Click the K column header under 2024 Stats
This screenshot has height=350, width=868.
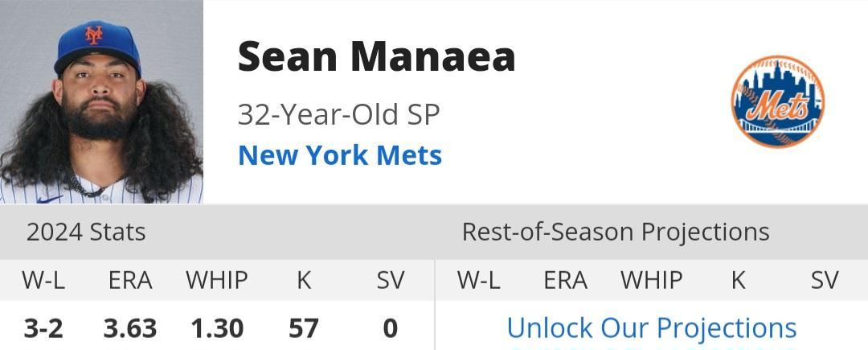point(303,280)
